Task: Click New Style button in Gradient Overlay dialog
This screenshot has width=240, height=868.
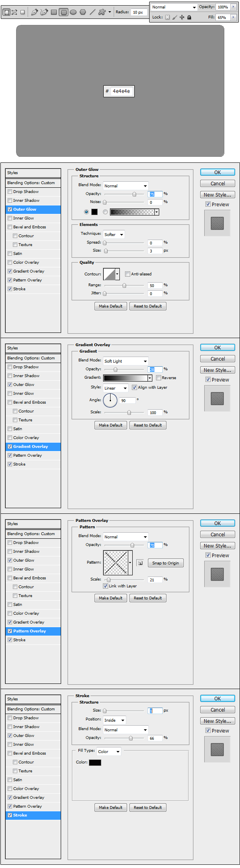Action: pos(217,370)
